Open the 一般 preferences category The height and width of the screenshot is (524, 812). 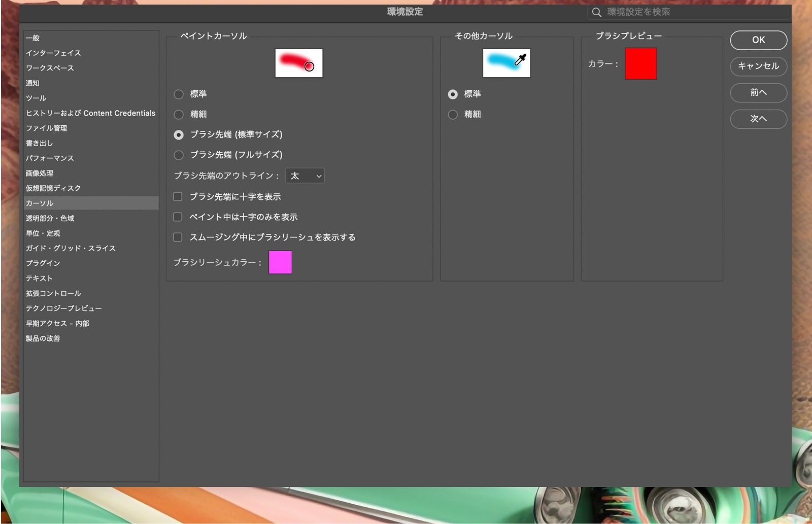(91, 38)
